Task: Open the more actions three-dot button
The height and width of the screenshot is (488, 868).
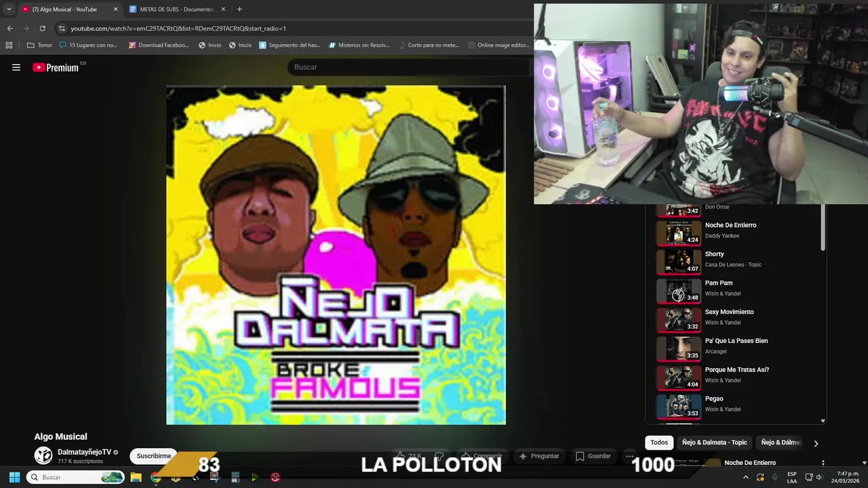Action: (x=630, y=456)
